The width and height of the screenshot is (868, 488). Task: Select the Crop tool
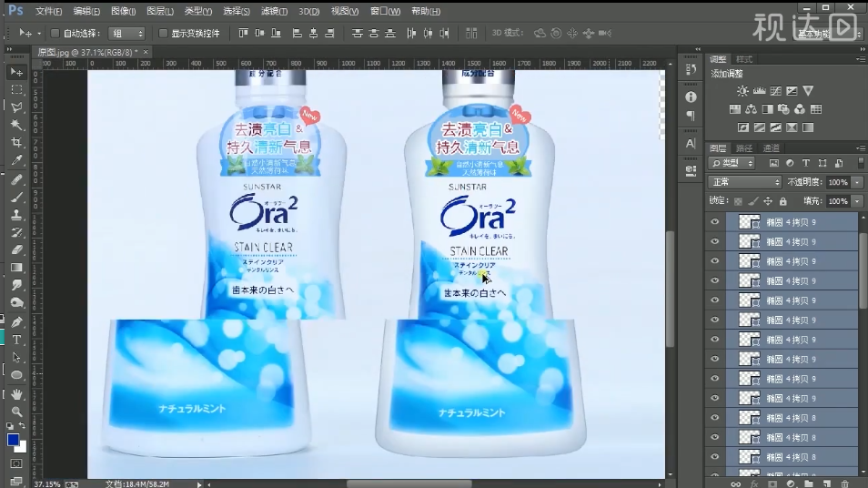(16, 143)
